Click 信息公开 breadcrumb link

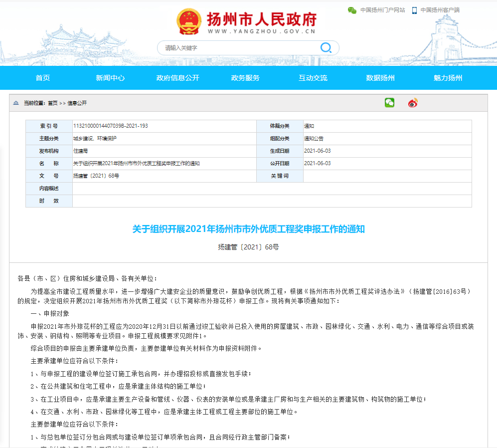[77, 103]
